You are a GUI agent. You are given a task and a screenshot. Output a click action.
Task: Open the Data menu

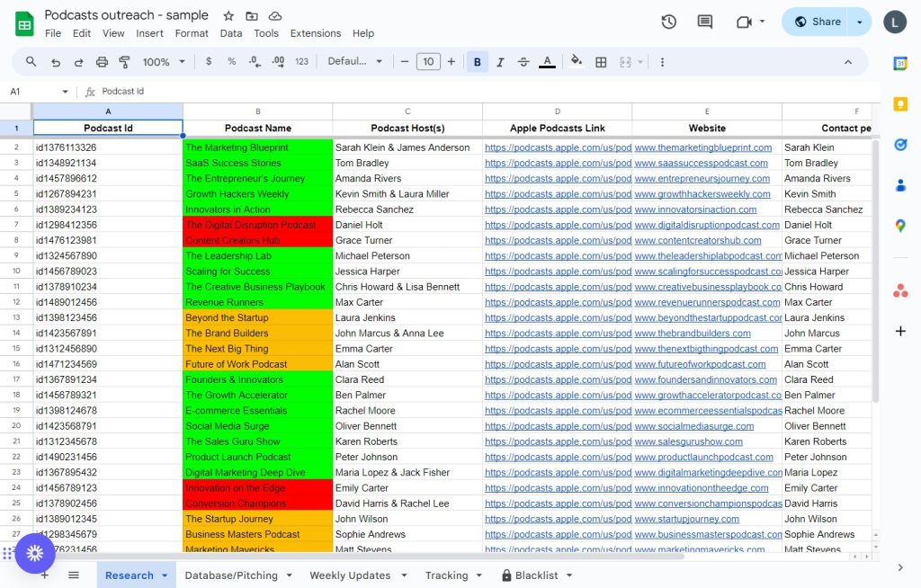click(x=231, y=33)
